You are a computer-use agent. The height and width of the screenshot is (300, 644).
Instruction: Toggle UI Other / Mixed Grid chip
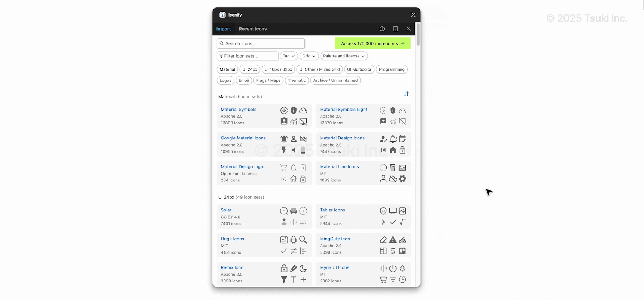(x=319, y=69)
